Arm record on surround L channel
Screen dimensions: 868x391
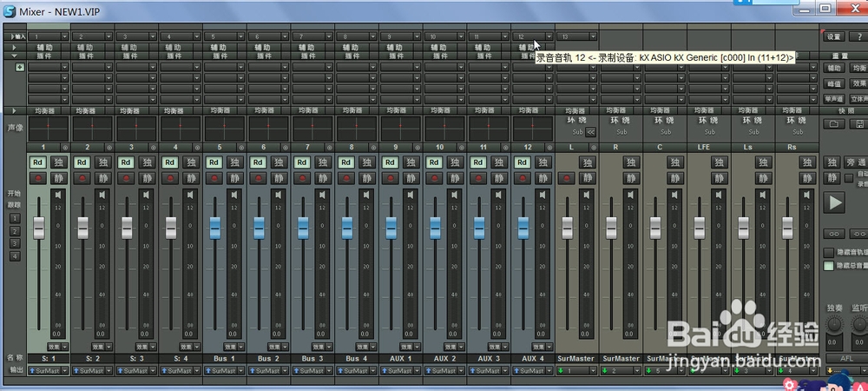[x=566, y=178]
